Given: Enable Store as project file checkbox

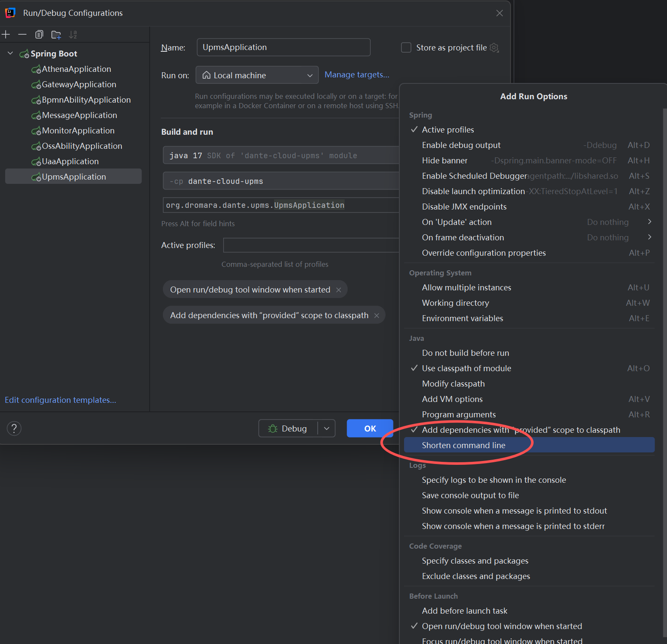Looking at the screenshot, I should click(406, 47).
